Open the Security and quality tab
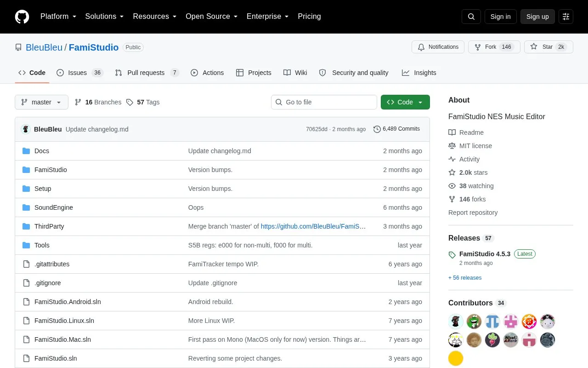This screenshot has height=368, width=588. 354,73
